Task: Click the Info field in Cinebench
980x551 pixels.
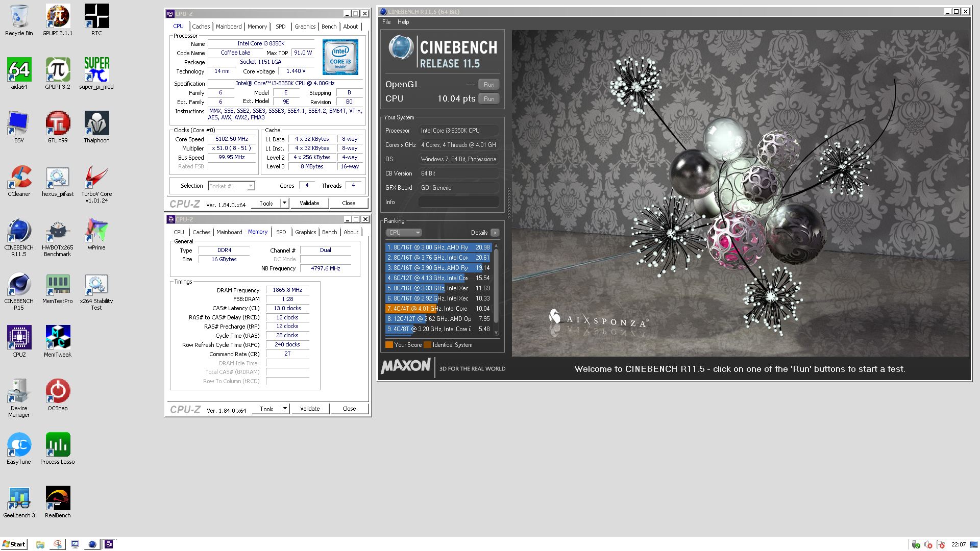Action: pyautogui.click(x=458, y=202)
